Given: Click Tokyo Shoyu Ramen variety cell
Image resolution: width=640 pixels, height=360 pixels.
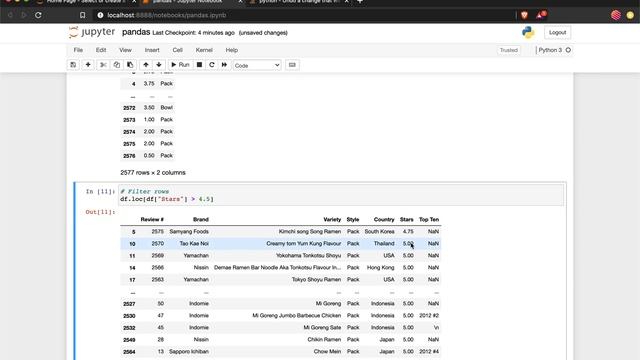Looking at the screenshot, I should click(x=316, y=280).
